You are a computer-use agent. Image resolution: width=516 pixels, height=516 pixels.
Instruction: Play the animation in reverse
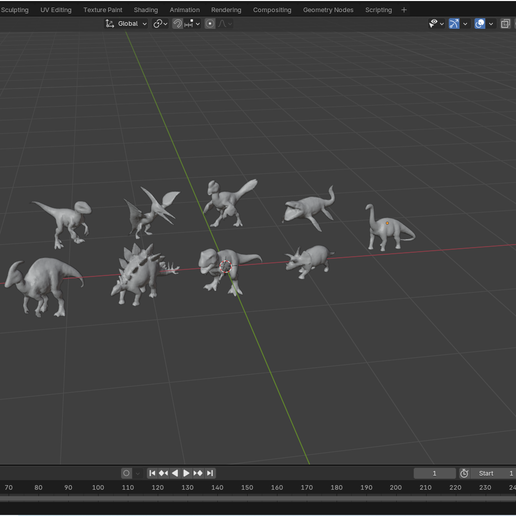click(175, 473)
